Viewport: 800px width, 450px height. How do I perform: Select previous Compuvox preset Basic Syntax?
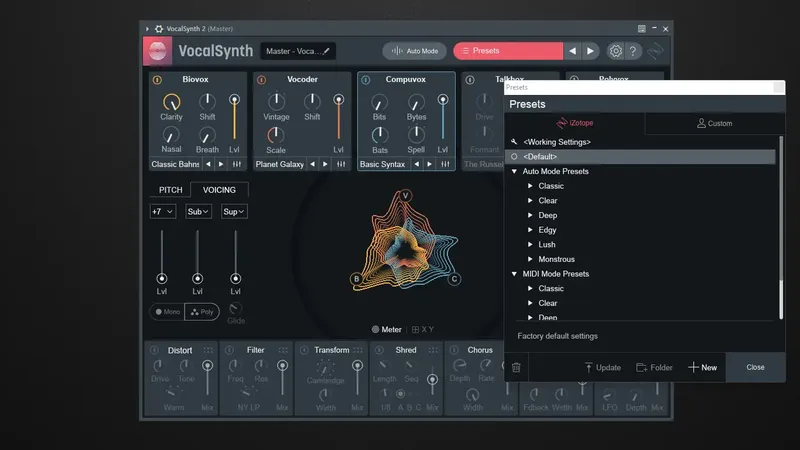click(417, 164)
